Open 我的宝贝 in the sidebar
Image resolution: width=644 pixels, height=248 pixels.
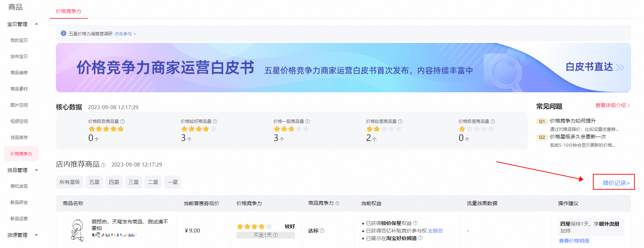point(19,40)
